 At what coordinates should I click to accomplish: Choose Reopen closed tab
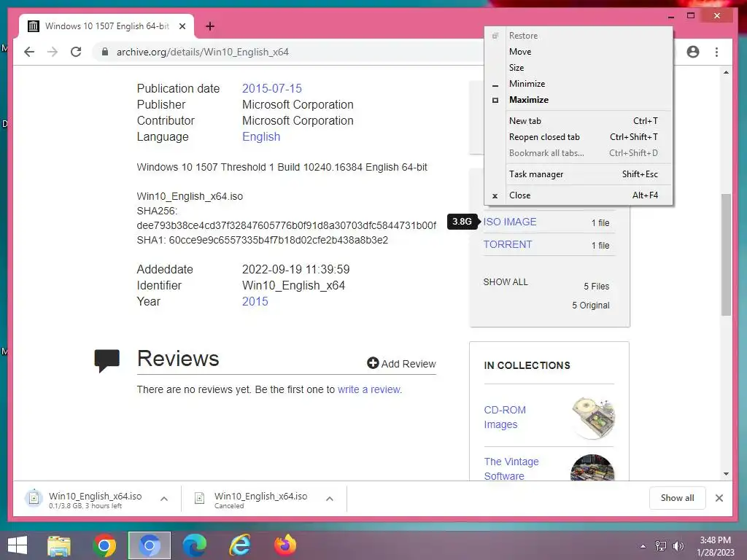click(x=578, y=137)
